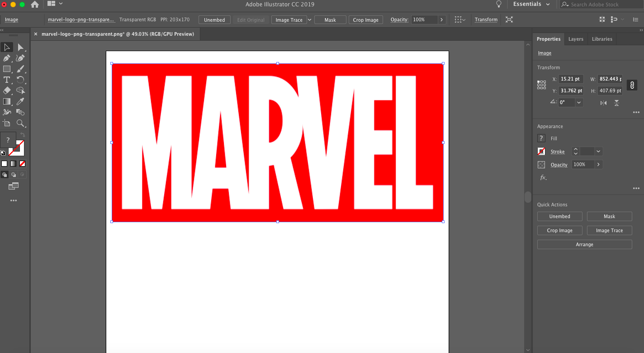644x353 pixels.
Task: Select the Width tool
Action: pyautogui.click(x=7, y=112)
